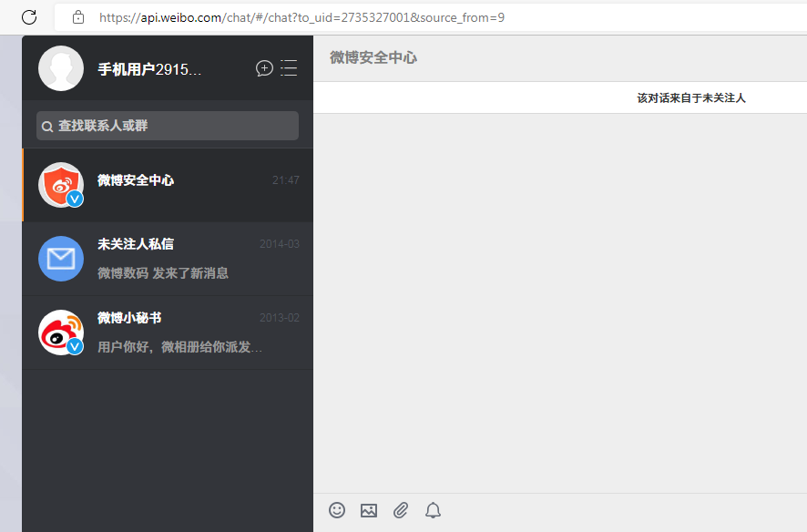
Task: Open the emoji picker smiley icon
Action: (x=337, y=510)
